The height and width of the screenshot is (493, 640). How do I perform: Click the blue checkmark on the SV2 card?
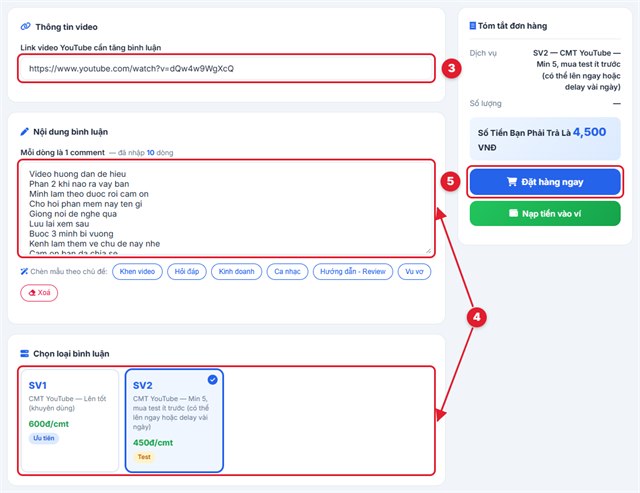213,380
